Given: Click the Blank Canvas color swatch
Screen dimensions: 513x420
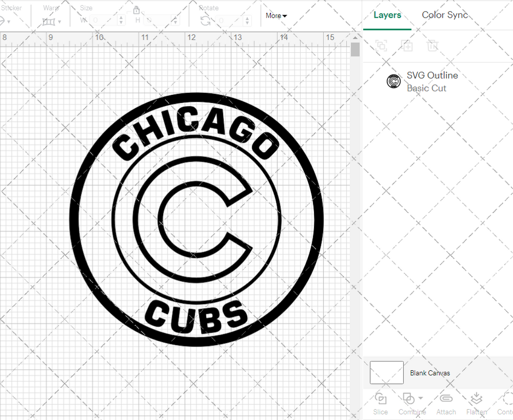Looking at the screenshot, I should [x=386, y=372].
